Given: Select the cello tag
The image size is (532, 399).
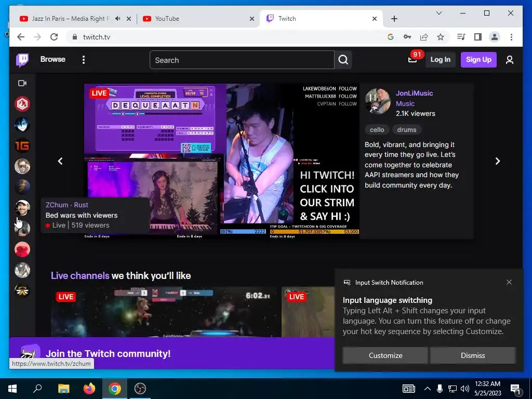Looking at the screenshot, I should (377, 129).
